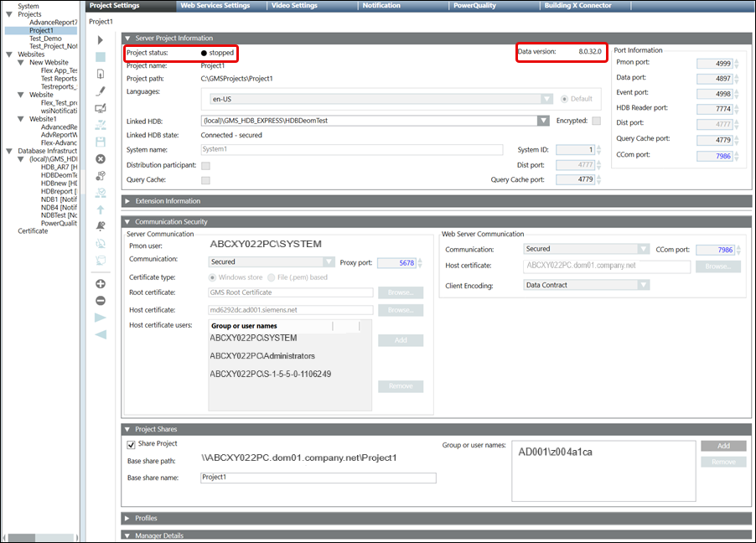Image resolution: width=756 pixels, height=543 pixels.
Task: Click Add button beside group or user names
Action: click(x=722, y=447)
